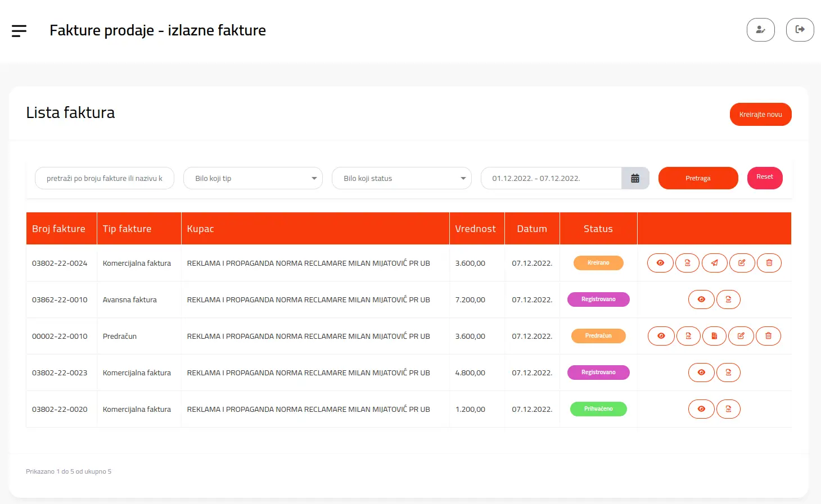Click the date range field 01.12.2022. - 07.12.2022.
Screen dimensions: 821x504
click(551, 178)
